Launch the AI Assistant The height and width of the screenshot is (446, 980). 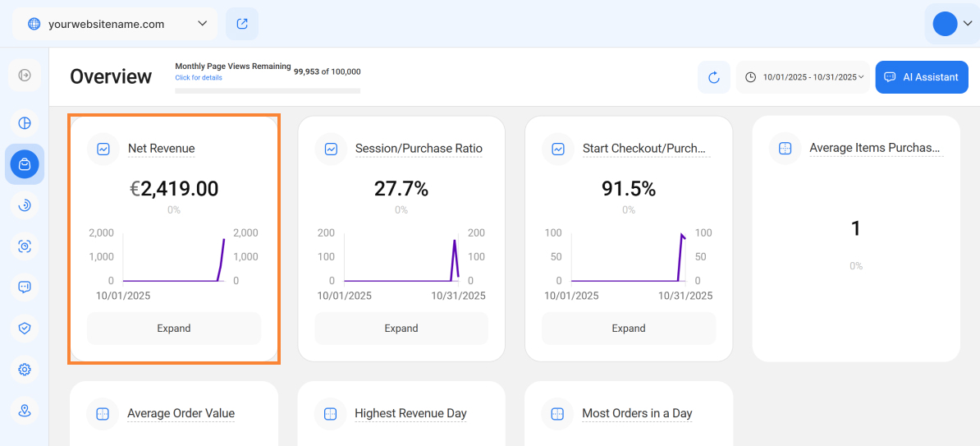(x=922, y=77)
